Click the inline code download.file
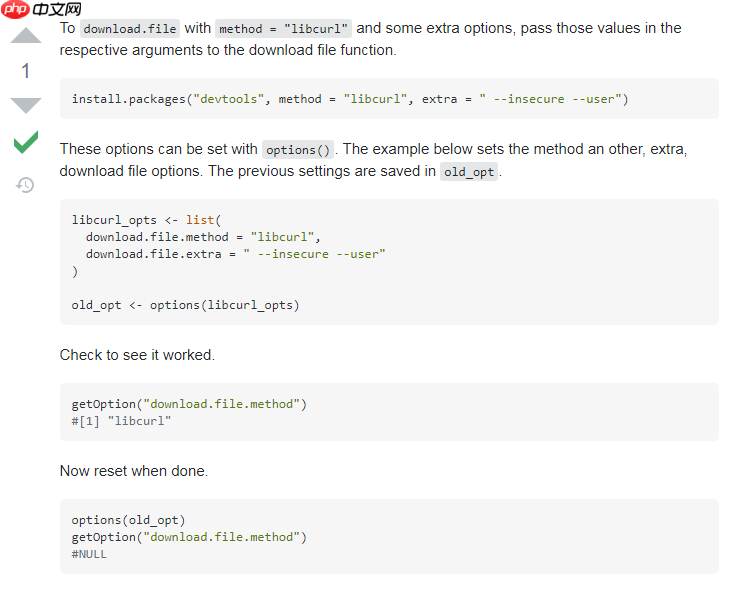Viewport: 733px width, 594px height. (x=130, y=29)
